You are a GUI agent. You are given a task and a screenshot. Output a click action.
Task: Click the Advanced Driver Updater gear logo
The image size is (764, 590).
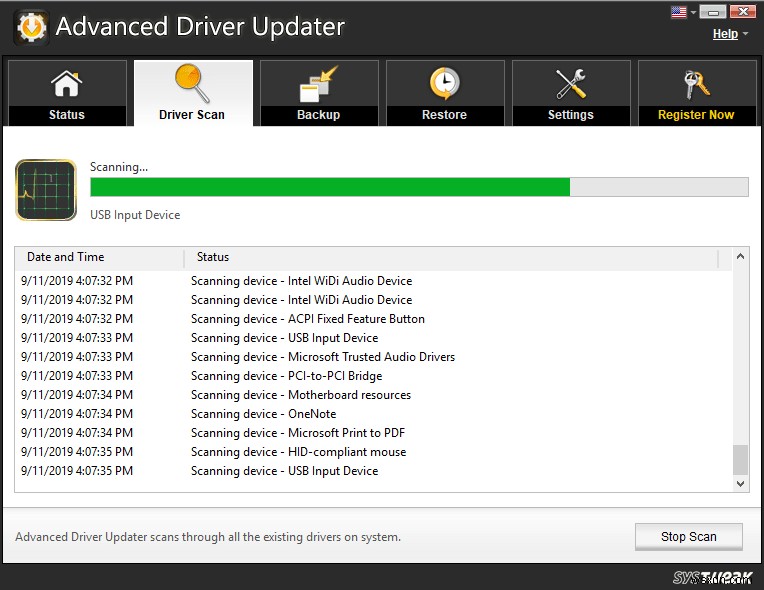31,27
